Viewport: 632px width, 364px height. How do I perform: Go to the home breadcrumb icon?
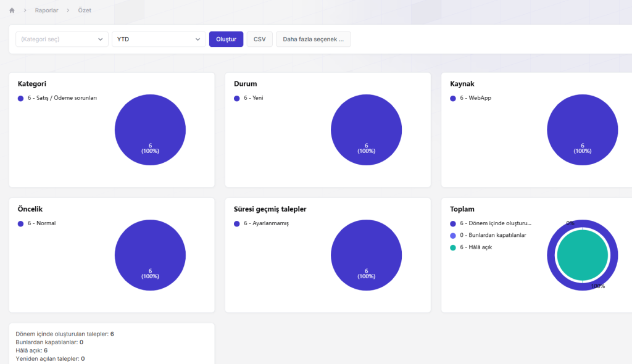tap(12, 10)
